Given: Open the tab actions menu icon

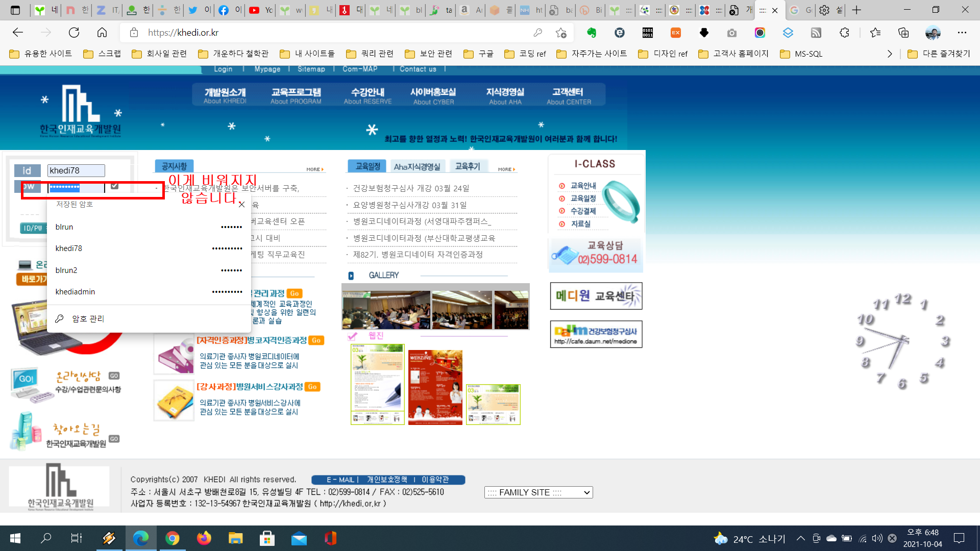Looking at the screenshot, I should [x=15, y=10].
